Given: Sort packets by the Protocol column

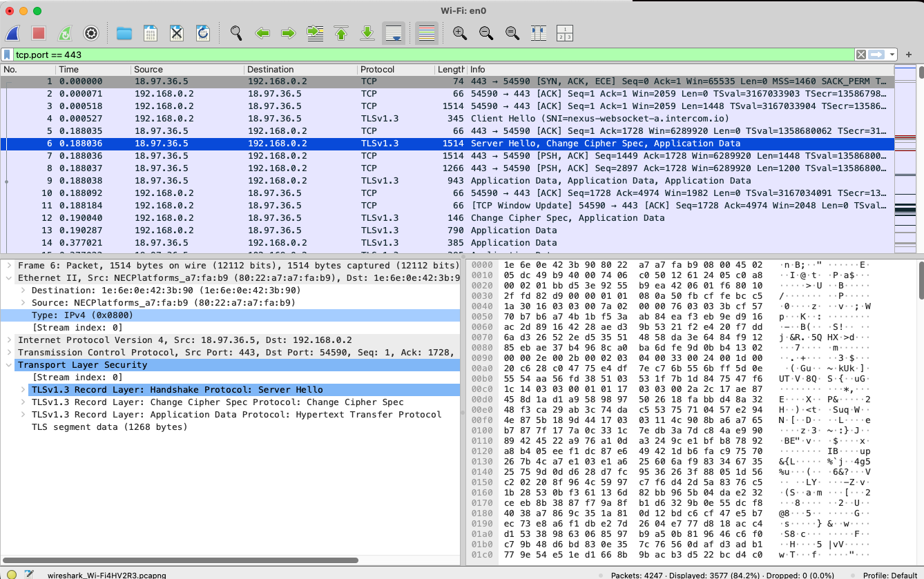Looking at the screenshot, I should [x=396, y=70].
